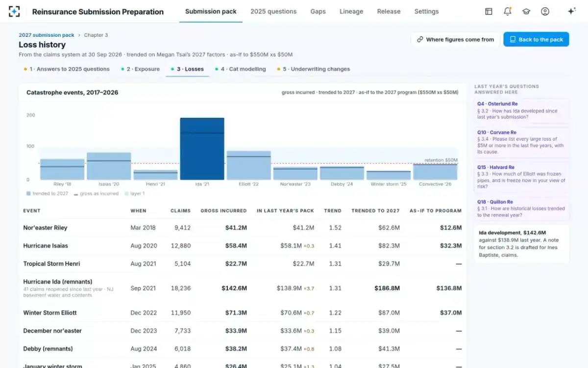
Task: Click the GROSS INCURRED column header
Action: coord(223,211)
